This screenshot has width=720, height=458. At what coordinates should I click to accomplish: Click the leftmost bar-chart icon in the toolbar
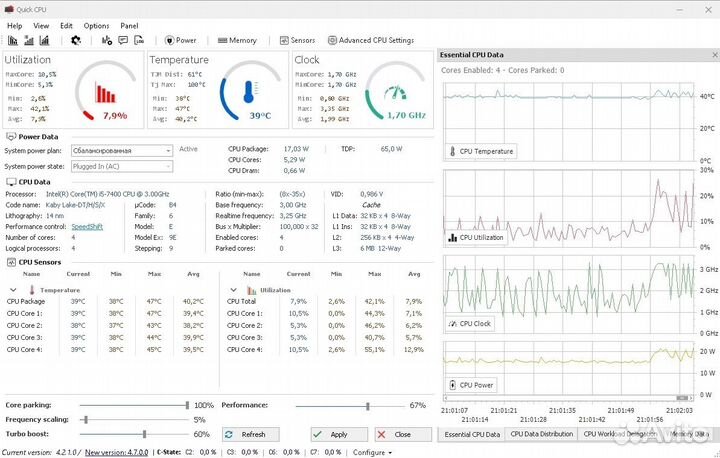(x=12, y=41)
